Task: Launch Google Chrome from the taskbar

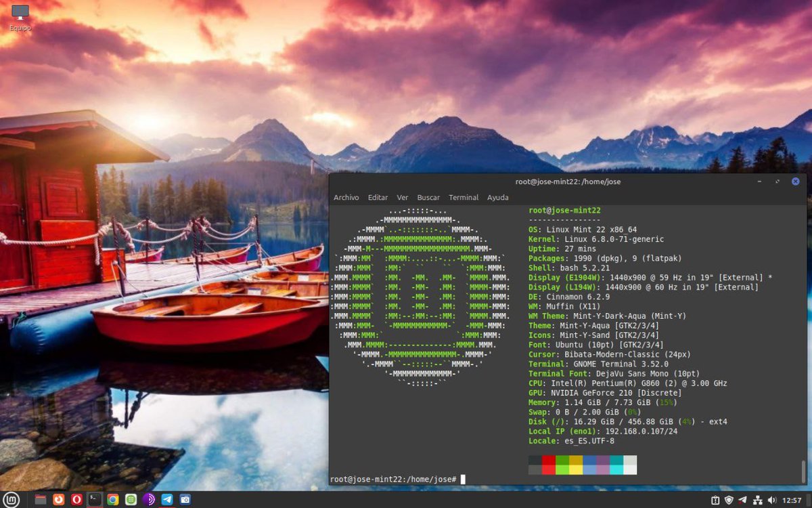Action: click(112, 500)
